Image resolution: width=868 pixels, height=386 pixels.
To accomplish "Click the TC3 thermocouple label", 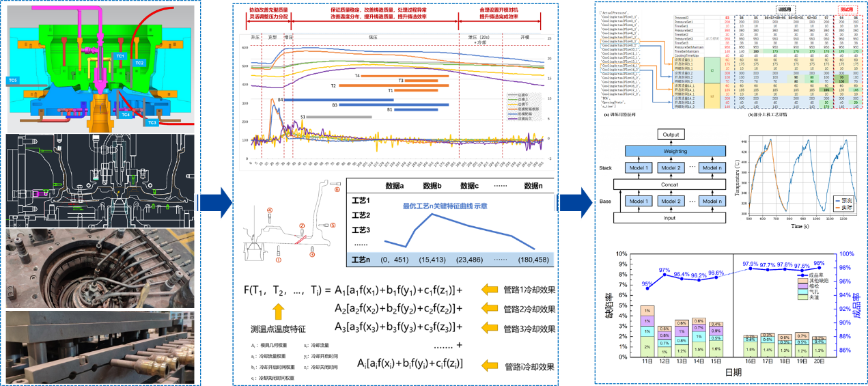I will point(152,123).
